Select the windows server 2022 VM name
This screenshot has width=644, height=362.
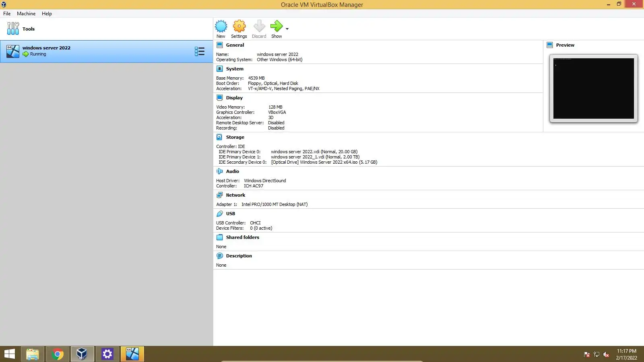46,48
